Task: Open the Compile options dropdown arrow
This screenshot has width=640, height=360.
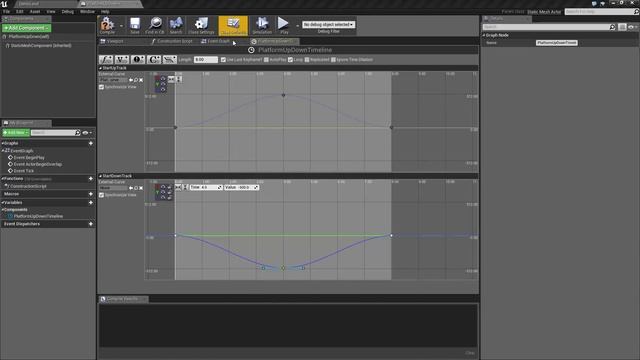Action: point(121,26)
